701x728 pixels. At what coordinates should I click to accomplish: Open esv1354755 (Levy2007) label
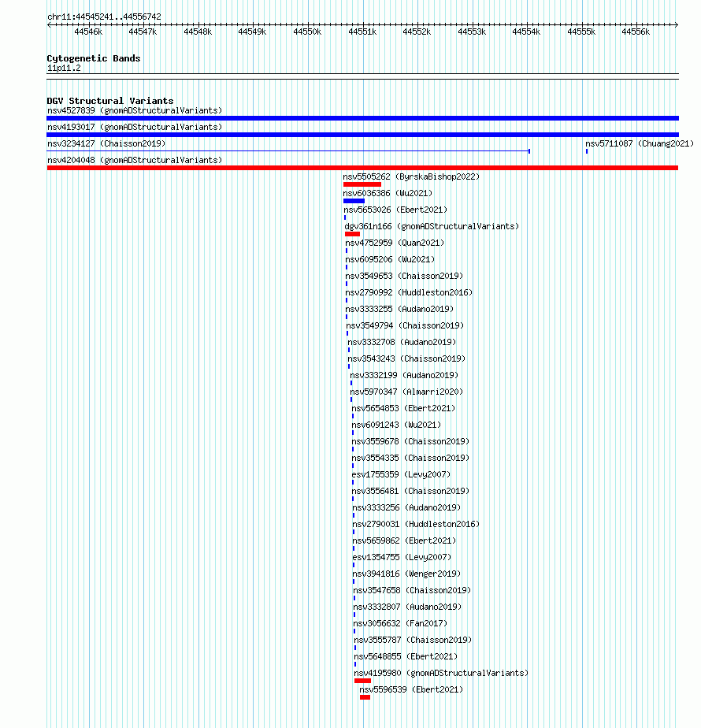pyautogui.click(x=402, y=558)
